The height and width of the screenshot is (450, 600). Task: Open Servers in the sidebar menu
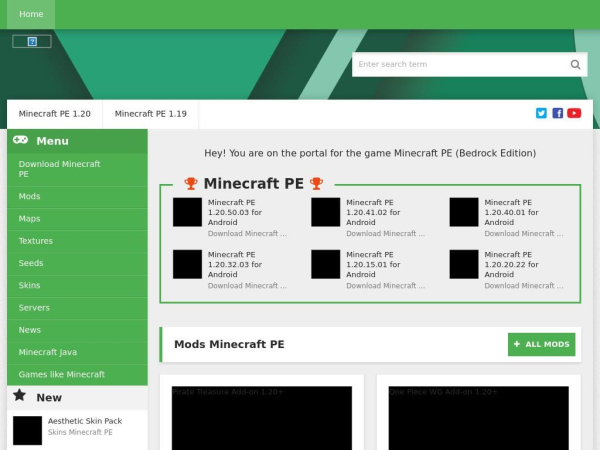coord(77,308)
